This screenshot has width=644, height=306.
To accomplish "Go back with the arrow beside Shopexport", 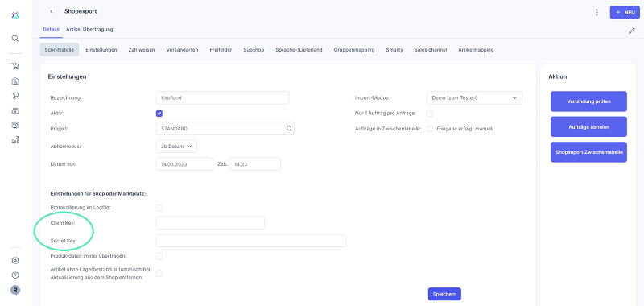I will click(51, 11).
